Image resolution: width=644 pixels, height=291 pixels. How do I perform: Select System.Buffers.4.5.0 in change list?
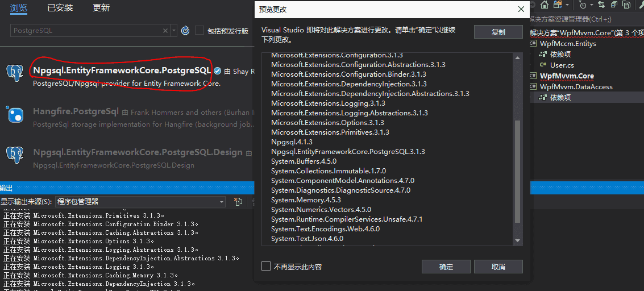click(304, 161)
